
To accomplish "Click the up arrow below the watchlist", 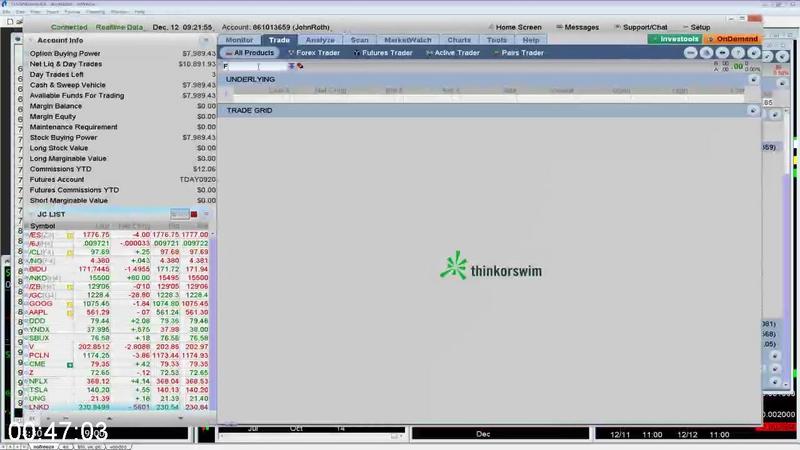I will [109, 418].
